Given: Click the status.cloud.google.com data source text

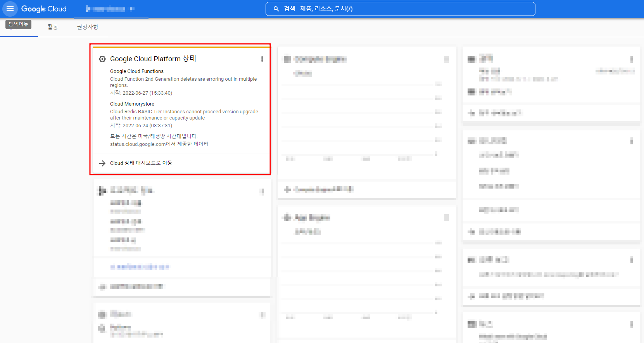Looking at the screenshot, I should tap(159, 144).
